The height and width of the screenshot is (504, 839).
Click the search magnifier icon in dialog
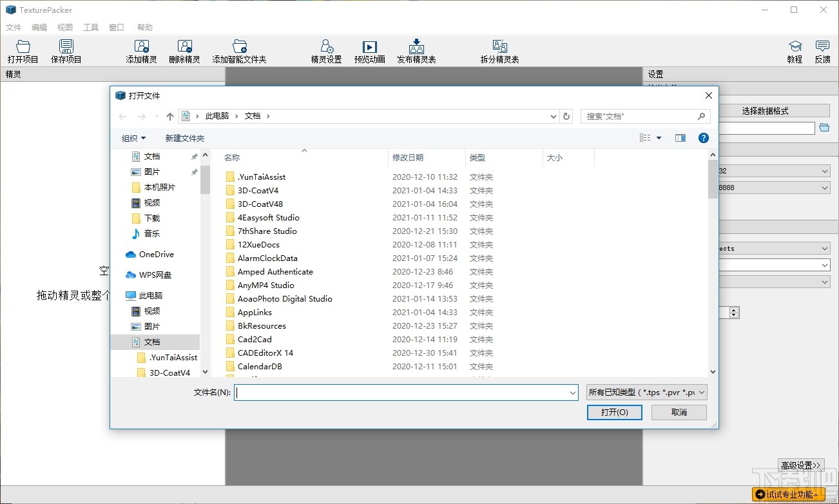point(701,117)
